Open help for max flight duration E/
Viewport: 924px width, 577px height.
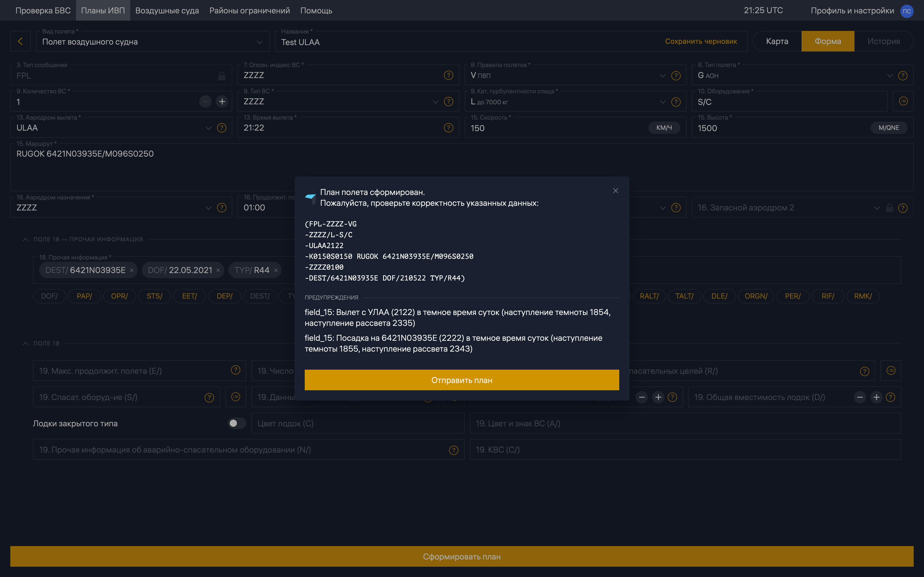tap(236, 370)
